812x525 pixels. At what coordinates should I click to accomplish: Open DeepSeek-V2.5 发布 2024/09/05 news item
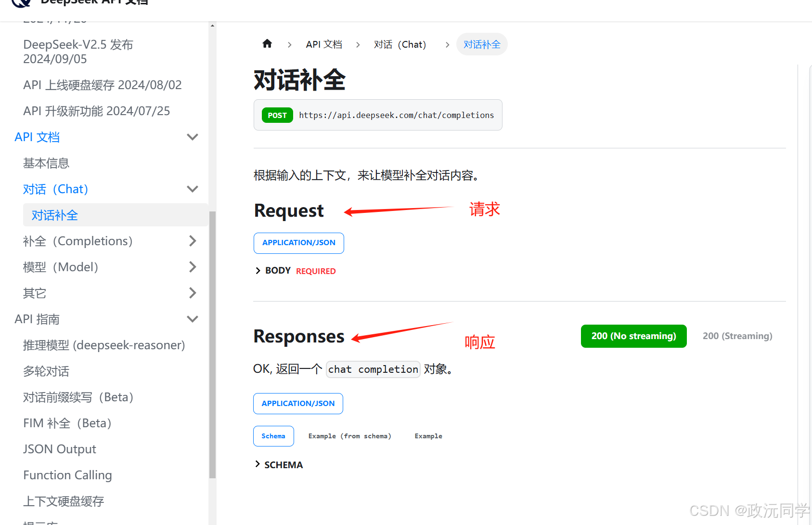[x=78, y=52]
